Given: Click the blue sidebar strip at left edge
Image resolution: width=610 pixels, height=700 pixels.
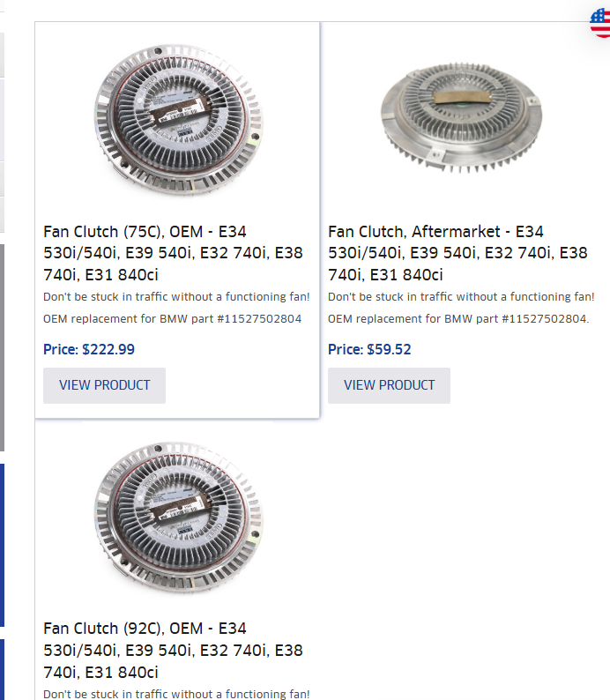Looking at the screenshot, I should click(3, 545).
